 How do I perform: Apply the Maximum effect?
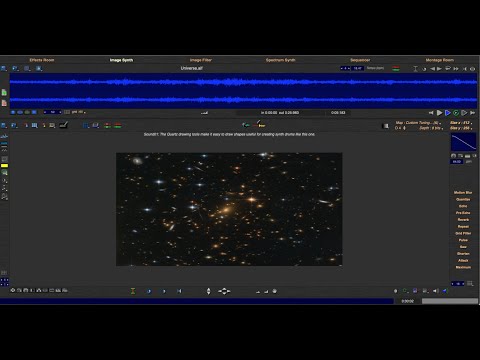point(463,267)
